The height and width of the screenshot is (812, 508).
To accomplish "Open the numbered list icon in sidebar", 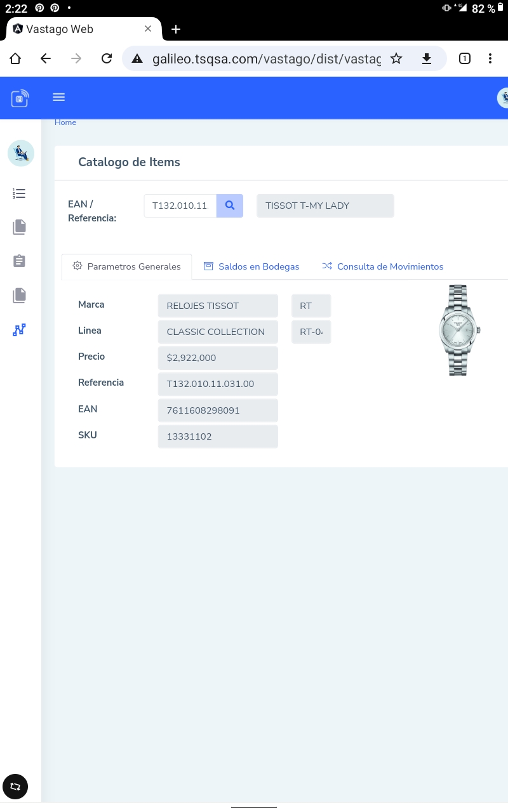I will coord(19,193).
